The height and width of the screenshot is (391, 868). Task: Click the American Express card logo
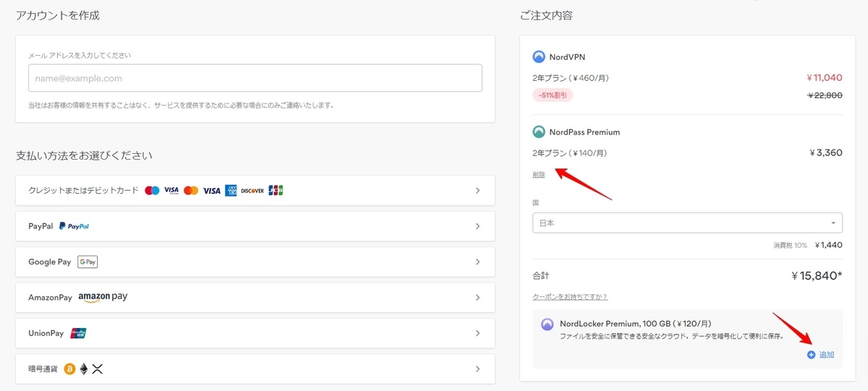(x=231, y=191)
